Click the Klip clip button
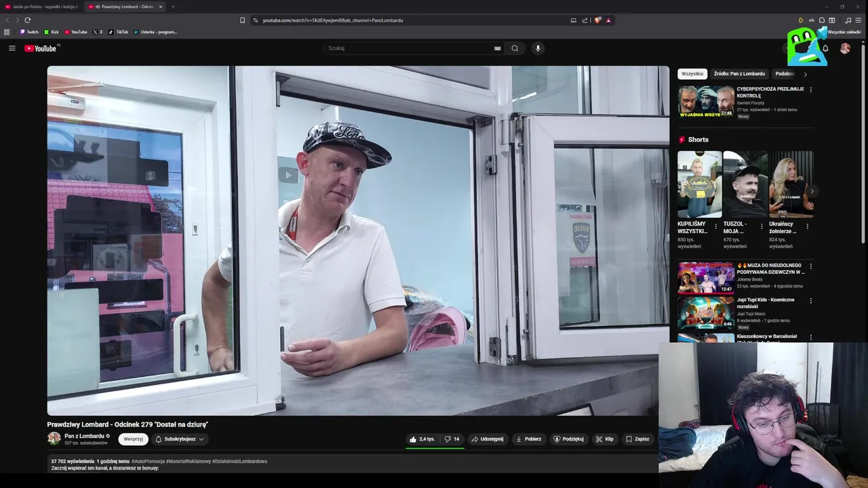868x488 pixels. coord(604,439)
